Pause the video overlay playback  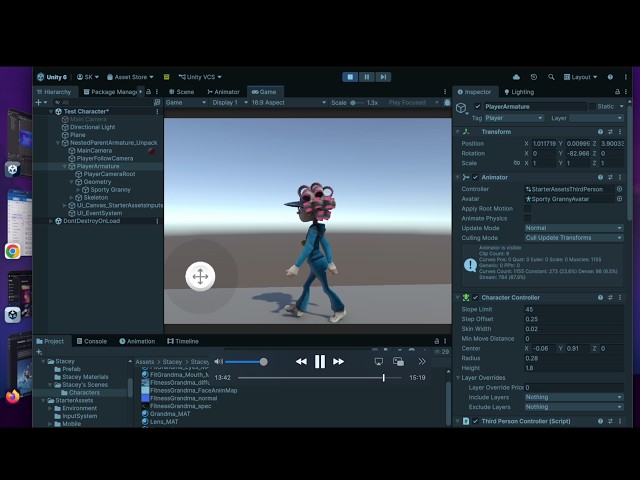pyautogui.click(x=320, y=362)
